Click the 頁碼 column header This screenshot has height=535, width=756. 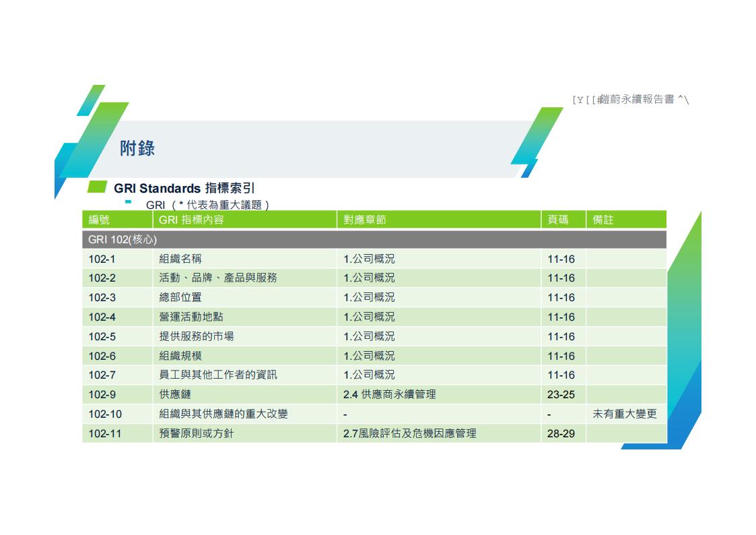[558, 220]
